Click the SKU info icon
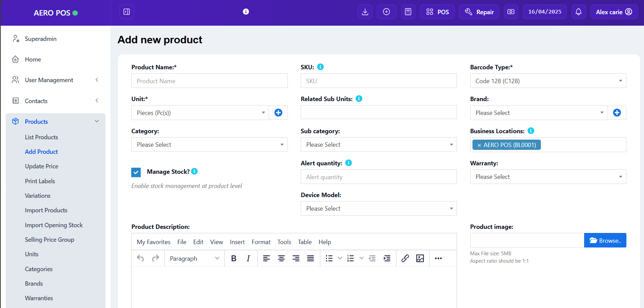Image resolution: width=644 pixels, height=308 pixels. tap(320, 67)
